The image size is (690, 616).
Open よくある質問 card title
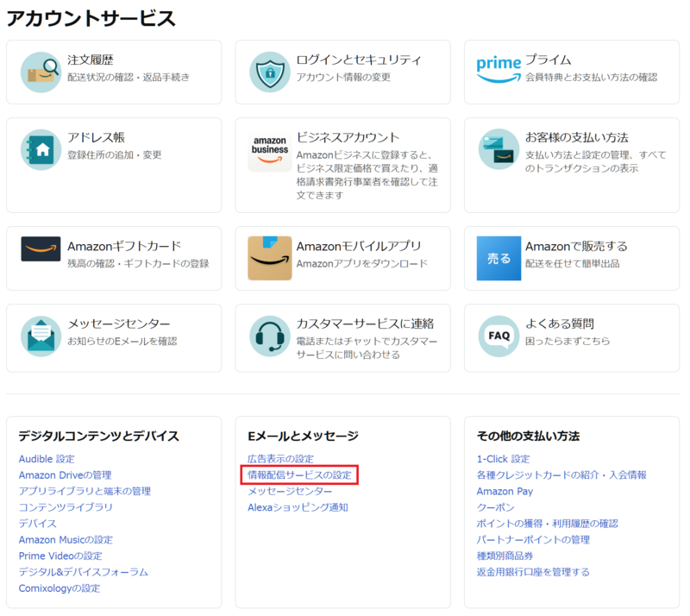[x=559, y=324]
